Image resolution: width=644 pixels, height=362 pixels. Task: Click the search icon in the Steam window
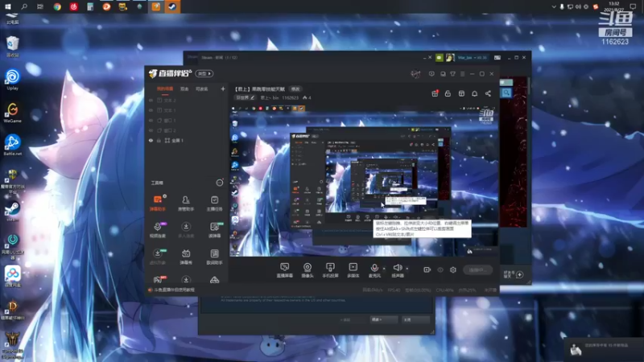(506, 93)
